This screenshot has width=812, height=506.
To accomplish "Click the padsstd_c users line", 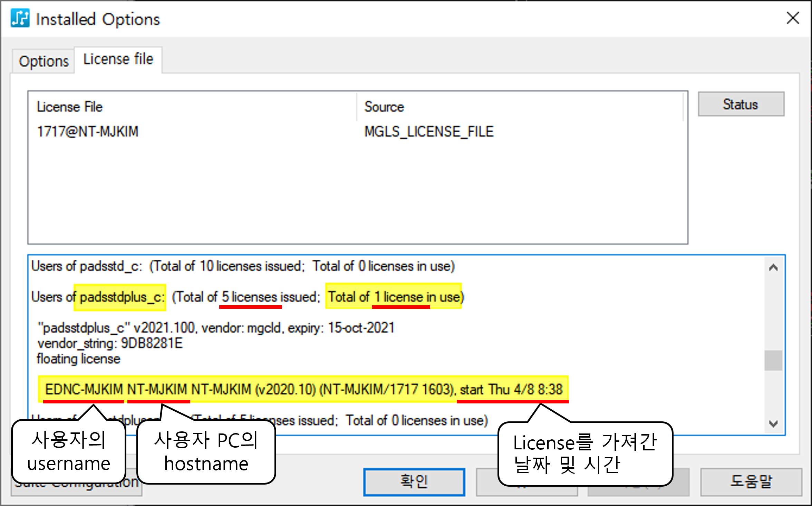I will coord(243,266).
